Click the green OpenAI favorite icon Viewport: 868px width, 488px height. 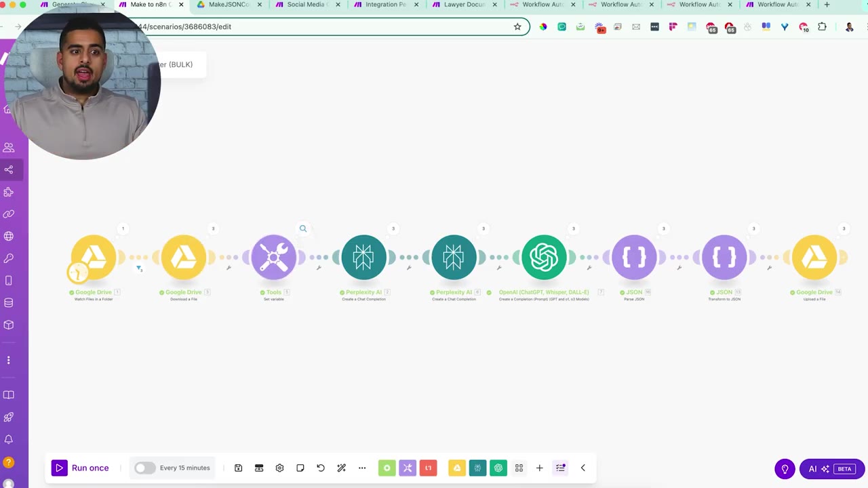498,468
